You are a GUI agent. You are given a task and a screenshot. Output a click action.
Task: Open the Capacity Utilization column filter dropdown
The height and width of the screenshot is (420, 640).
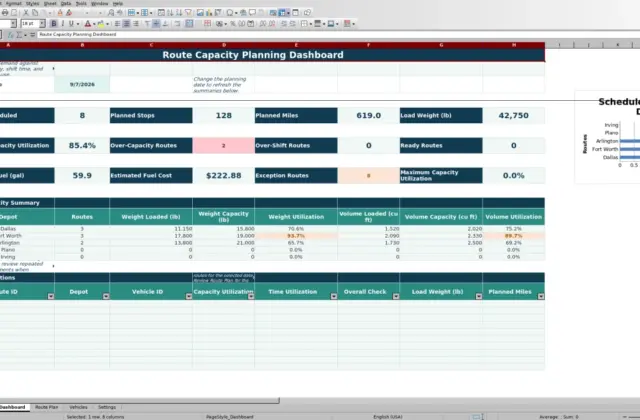pos(251,296)
